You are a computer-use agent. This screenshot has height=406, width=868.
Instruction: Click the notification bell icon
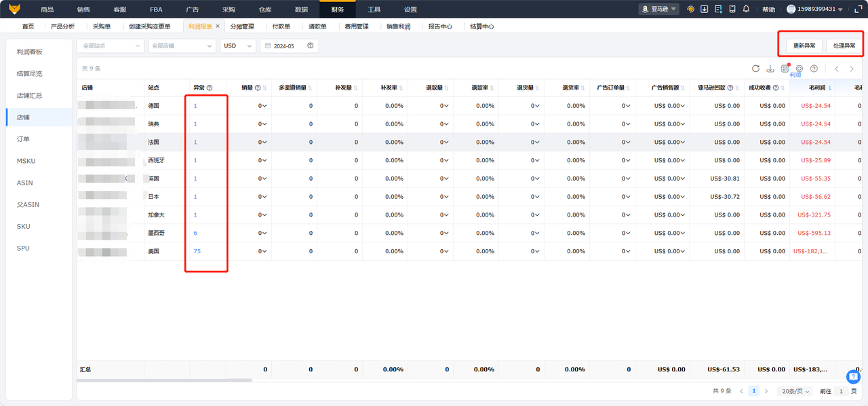point(746,10)
